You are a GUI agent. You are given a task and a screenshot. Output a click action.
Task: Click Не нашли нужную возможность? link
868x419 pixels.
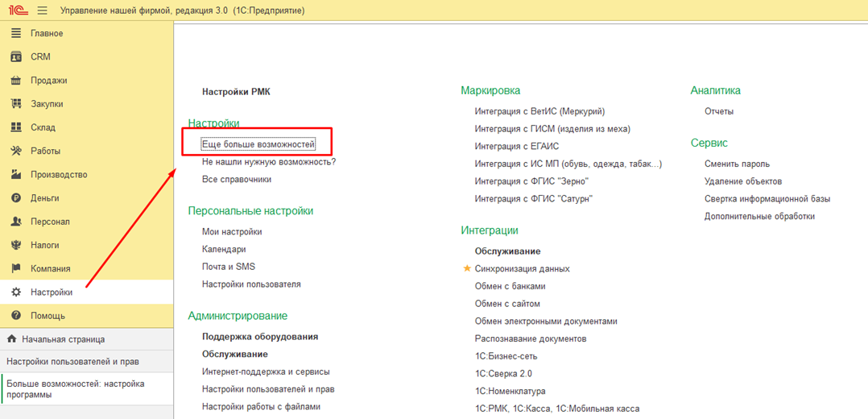point(269,162)
